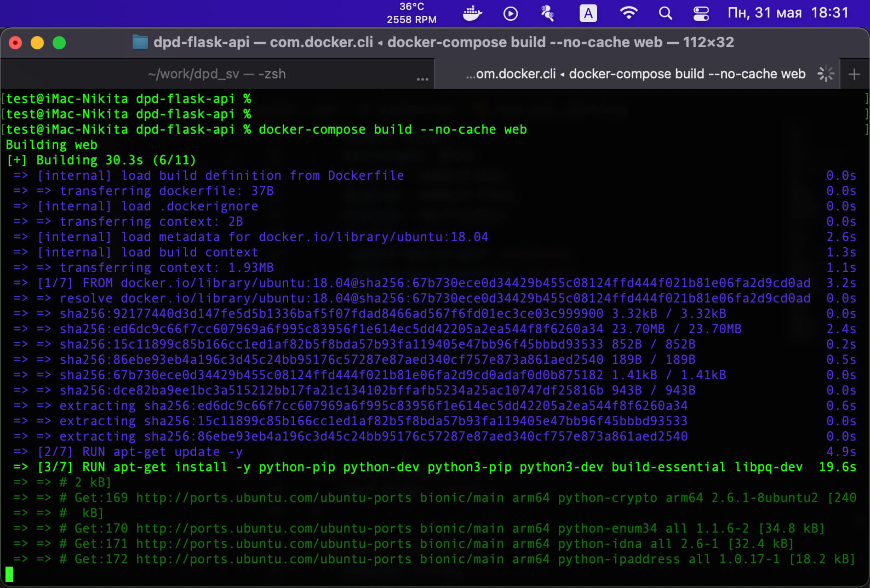Click the ellipsis on the zsh tab
This screenshot has height=588, width=870.
coord(422,79)
